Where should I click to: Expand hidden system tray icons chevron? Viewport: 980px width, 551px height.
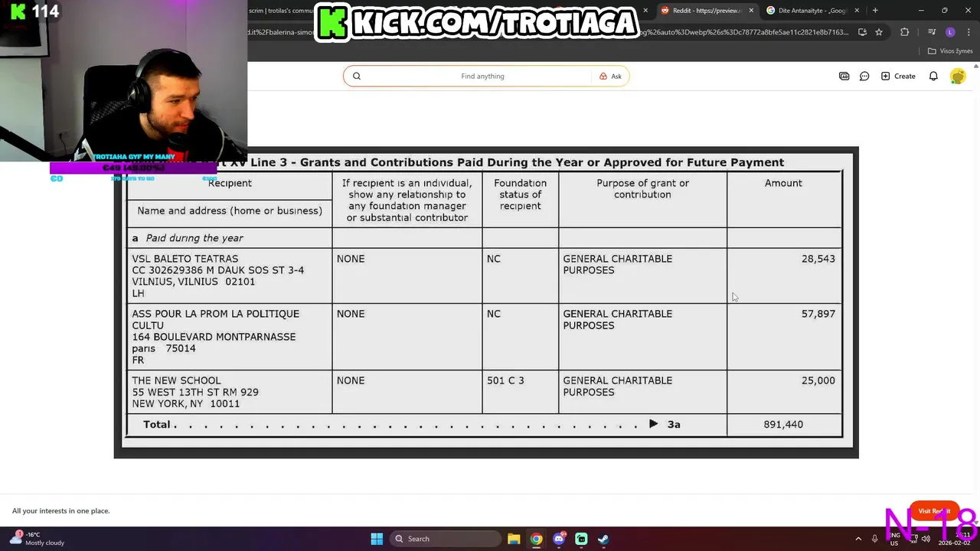point(858,539)
